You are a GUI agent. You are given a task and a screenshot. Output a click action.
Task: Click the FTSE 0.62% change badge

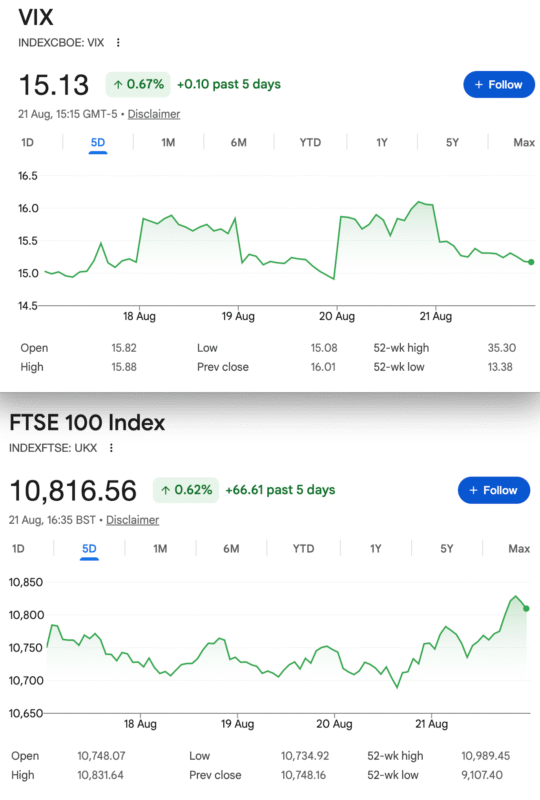click(x=186, y=490)
